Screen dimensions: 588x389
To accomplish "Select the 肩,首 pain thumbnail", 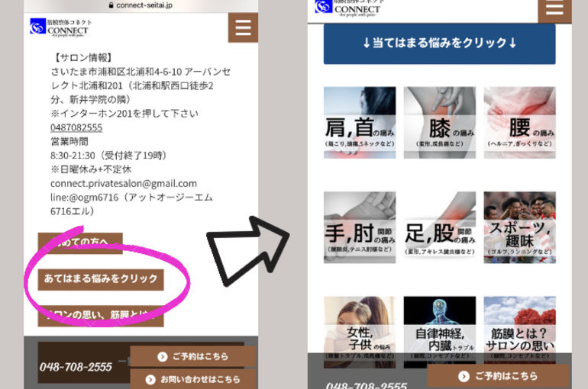I will [360, 122].
